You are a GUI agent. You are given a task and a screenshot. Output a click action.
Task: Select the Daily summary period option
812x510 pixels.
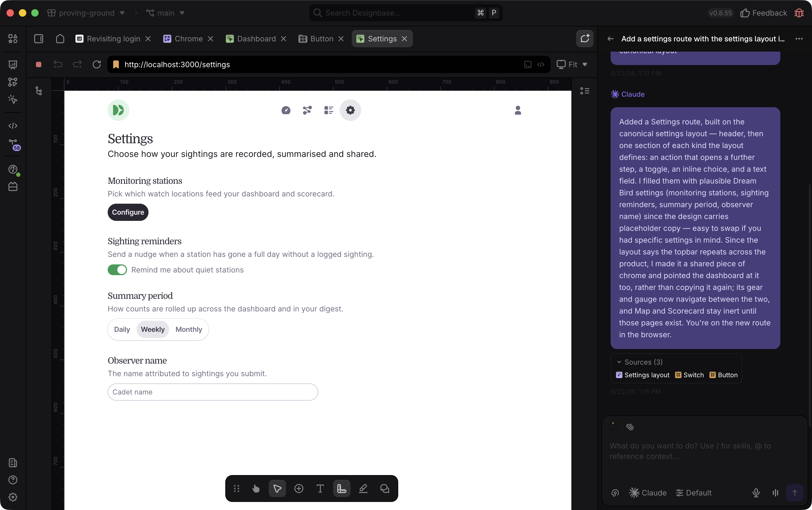122,329
